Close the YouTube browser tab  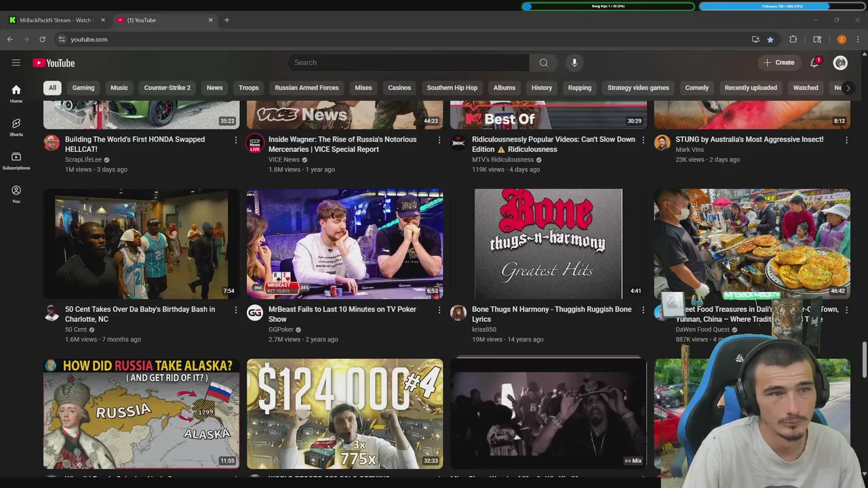pyautogui.click(x=210, y=20)
